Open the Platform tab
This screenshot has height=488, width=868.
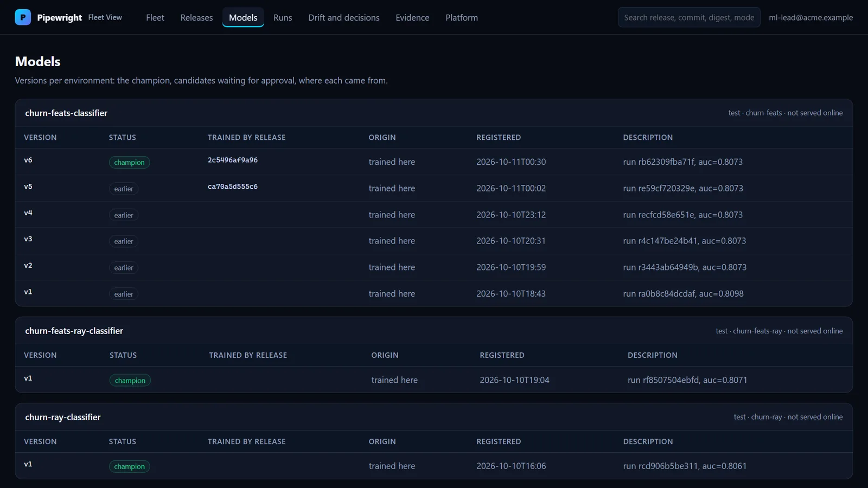(x=462, y=17)
